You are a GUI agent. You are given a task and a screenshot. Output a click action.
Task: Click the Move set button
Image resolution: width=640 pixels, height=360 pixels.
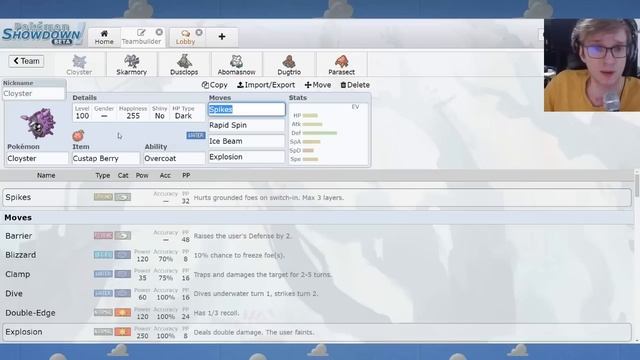coord(318,85)
